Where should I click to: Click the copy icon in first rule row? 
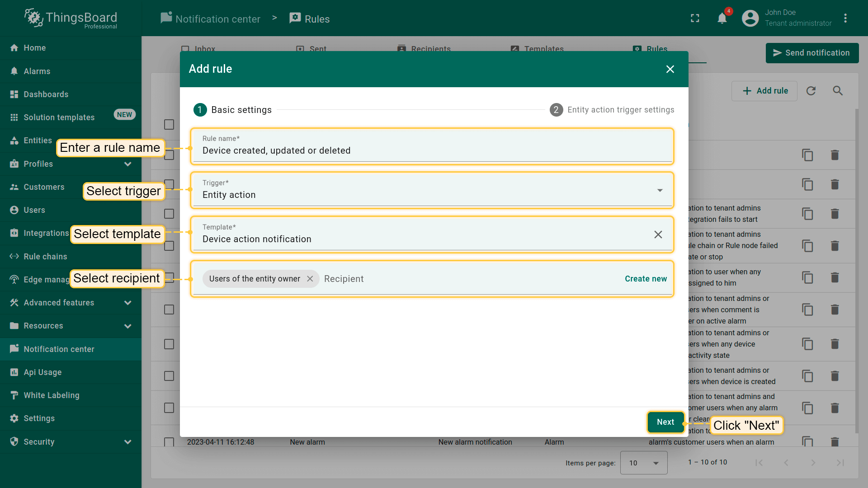point(807,155)
